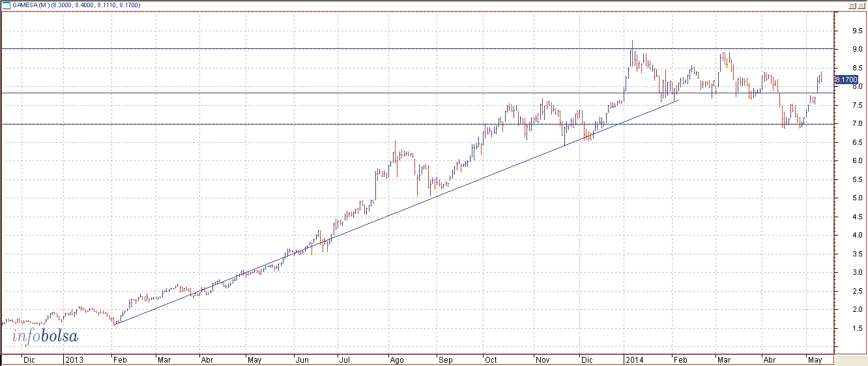Click the 2014 year label on time axis
Image resolution: width=868 pixels, height=366 pixels.
click(x=633, y=359)
